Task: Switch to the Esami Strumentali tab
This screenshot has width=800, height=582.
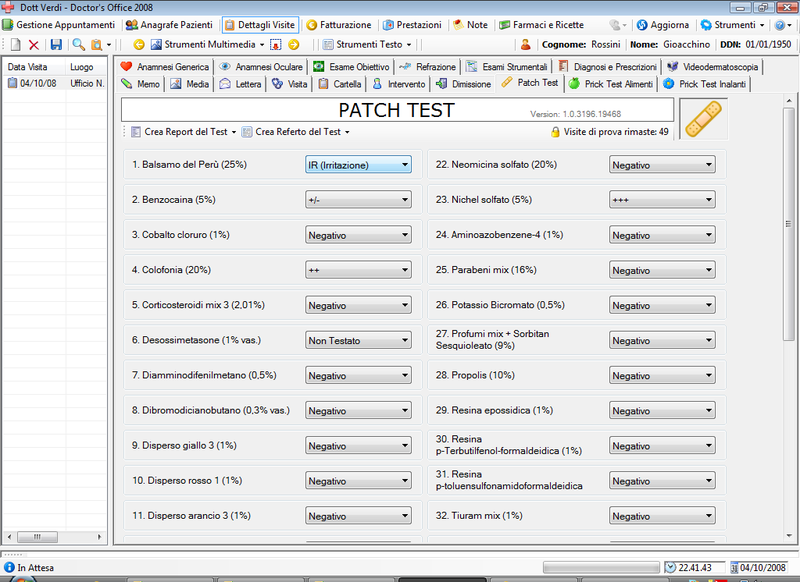Action: pos(507,67)
